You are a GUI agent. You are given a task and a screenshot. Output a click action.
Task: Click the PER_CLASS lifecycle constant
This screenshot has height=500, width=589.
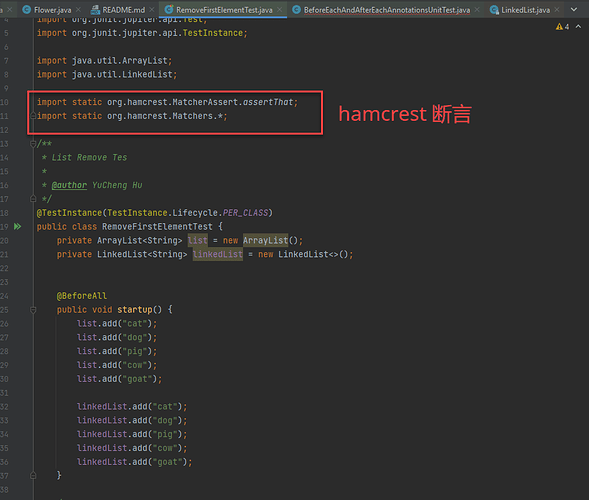(245, 213)
